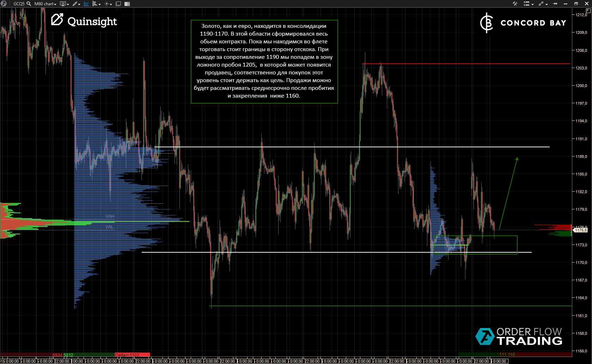Click the chart templates monitor icon
Screen dimensions: 592x364
tap(63, 4)
